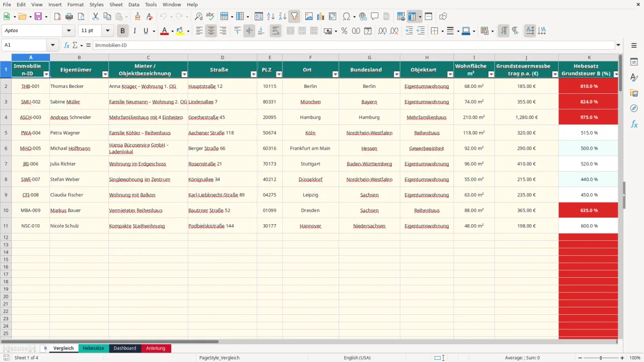Image resolution: width=644 pixels, height=362 pixels.
Task: Open Ort column filter dropdown
Action: [336, 74]
